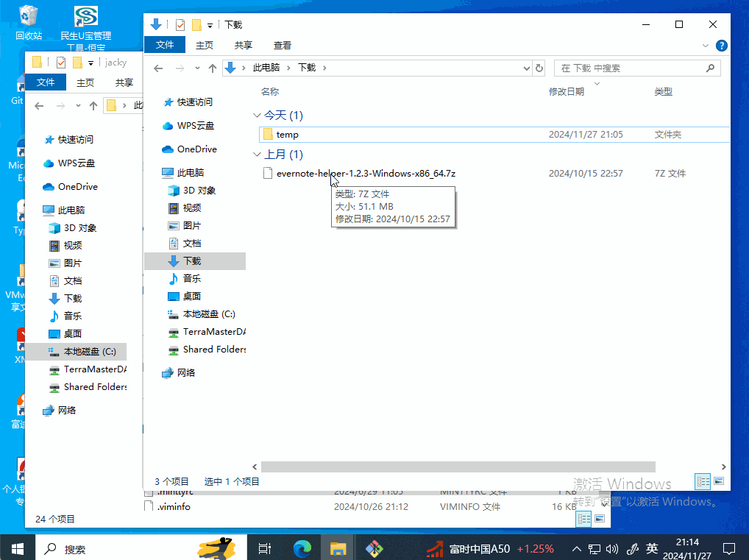Collapse the 上月 (1) group

(257, 155)
